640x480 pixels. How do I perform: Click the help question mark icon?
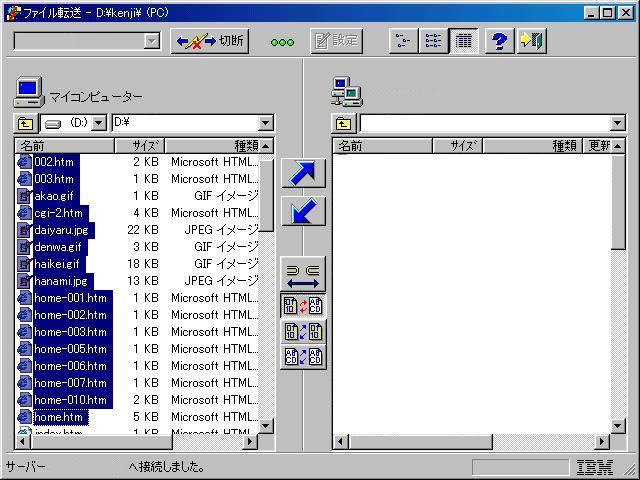coord(500,41)
